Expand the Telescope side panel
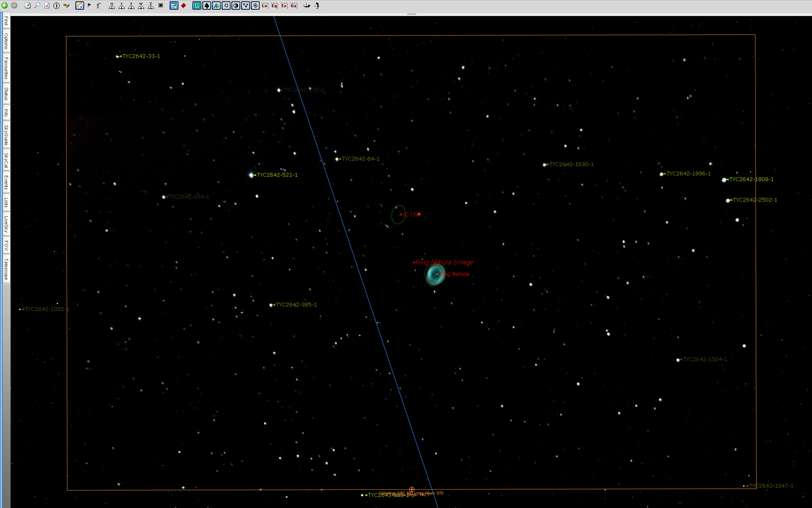This screenshot has height=508, width=812. 6,269
